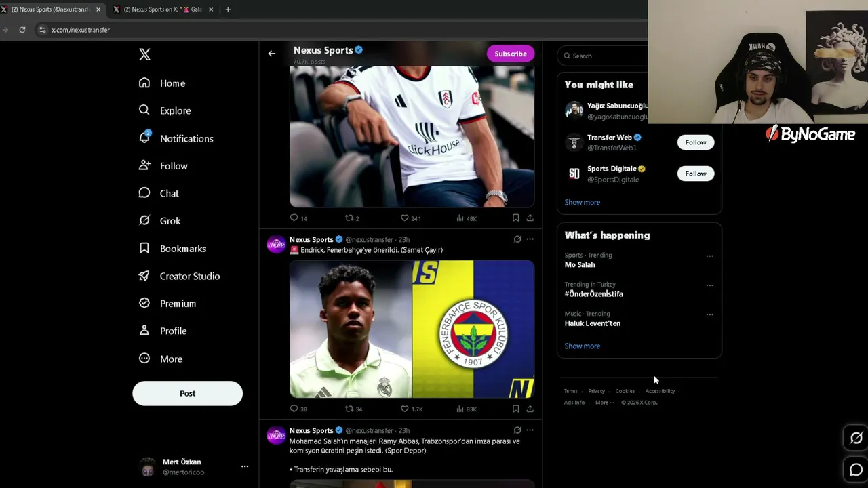The width and height of the screenshot is (868, 488).
Task: Open Grok actions on the Mohamed Salah post
Action: pyautogui.click(x=517, y=430)
